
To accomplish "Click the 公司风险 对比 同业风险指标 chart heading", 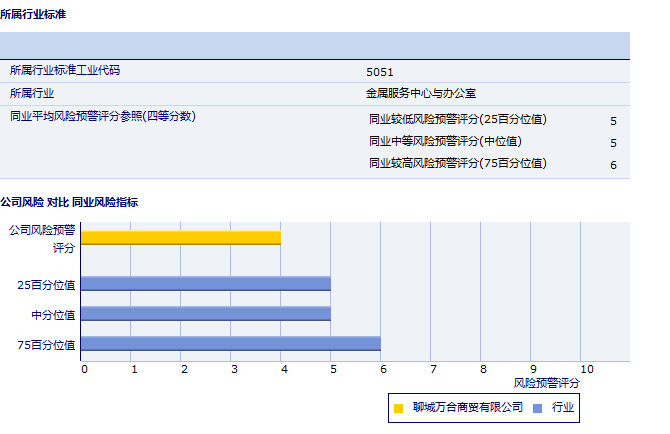I will click(69, 202).
